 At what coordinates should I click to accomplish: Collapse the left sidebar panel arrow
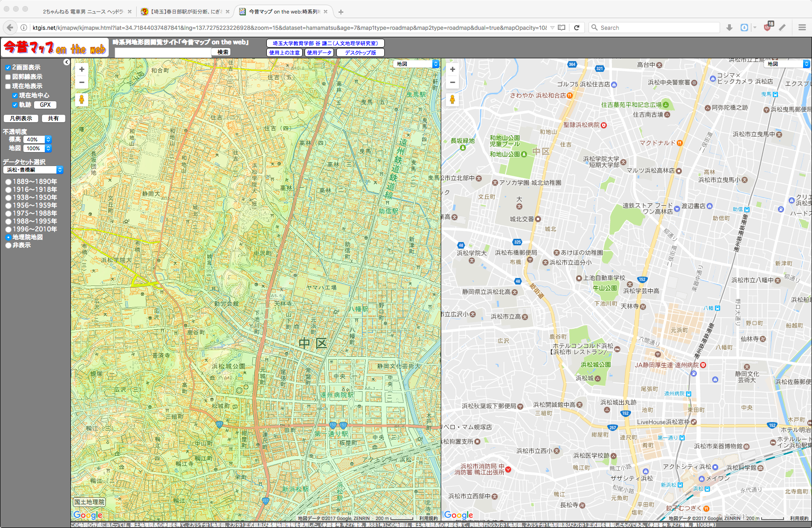click(x=67, y=62)
